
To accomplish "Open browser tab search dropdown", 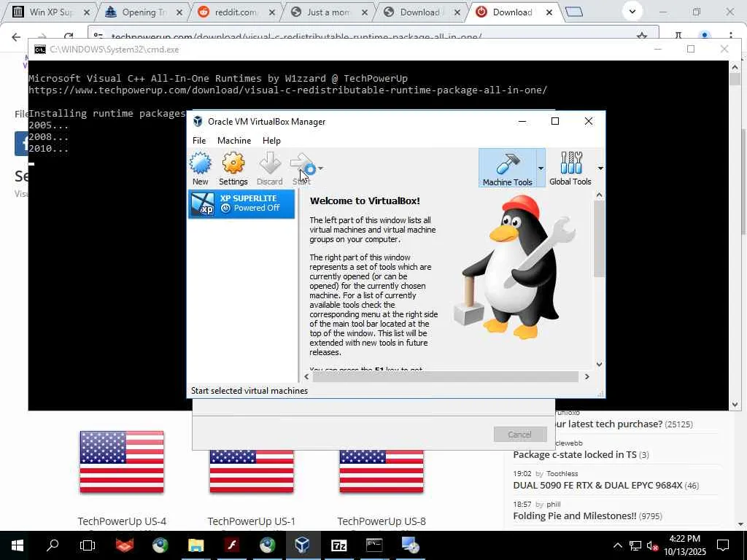I will coord(632,12).
